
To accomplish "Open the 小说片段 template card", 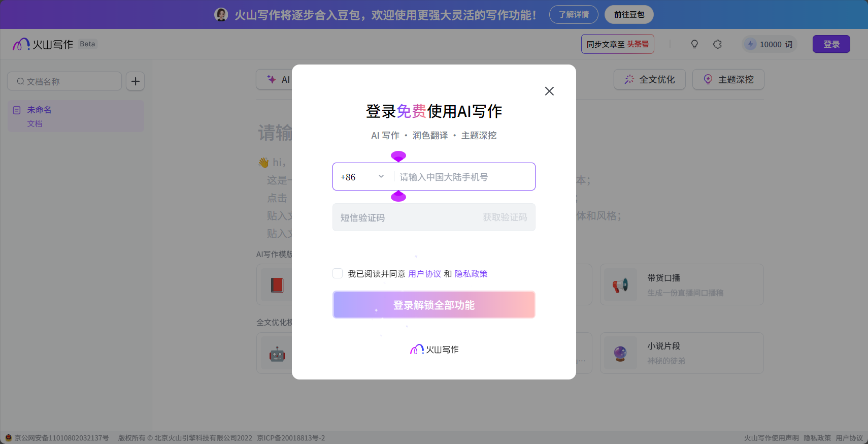I will [682, 353].
